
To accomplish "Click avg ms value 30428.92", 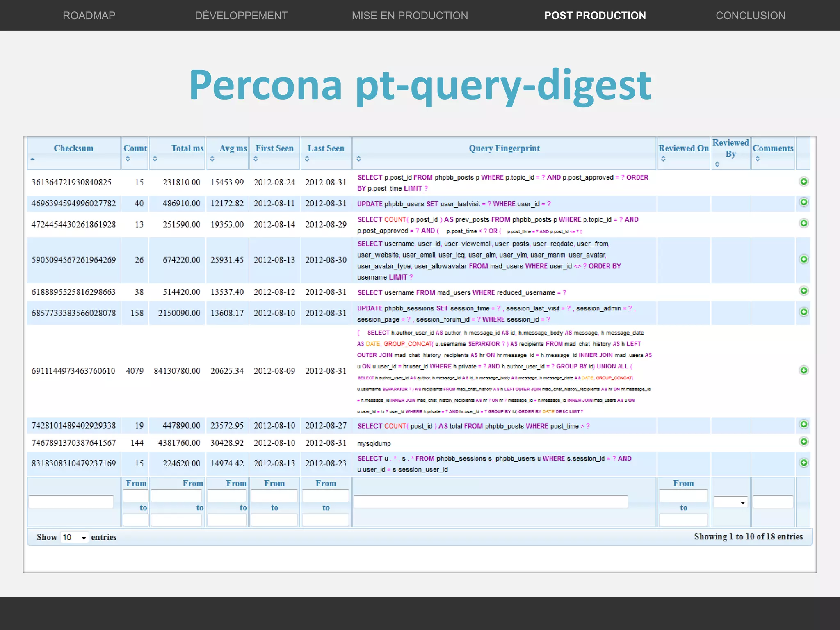I will [227, 443].
